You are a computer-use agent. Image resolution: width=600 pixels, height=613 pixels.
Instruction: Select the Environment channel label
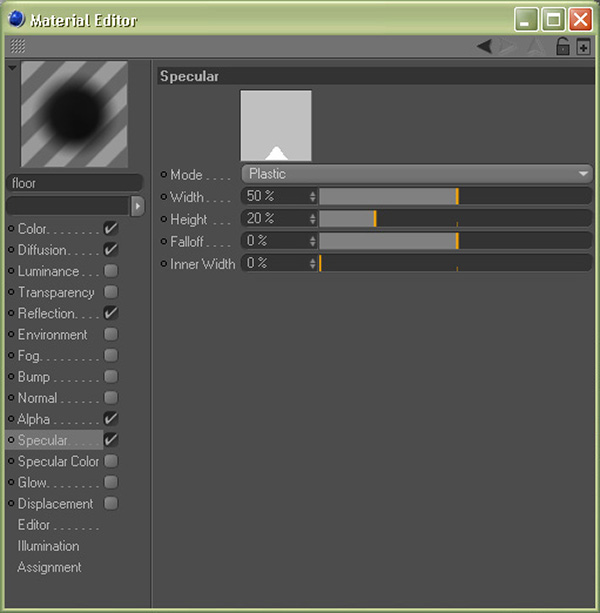pyautogui.click(x=53, y=335)
